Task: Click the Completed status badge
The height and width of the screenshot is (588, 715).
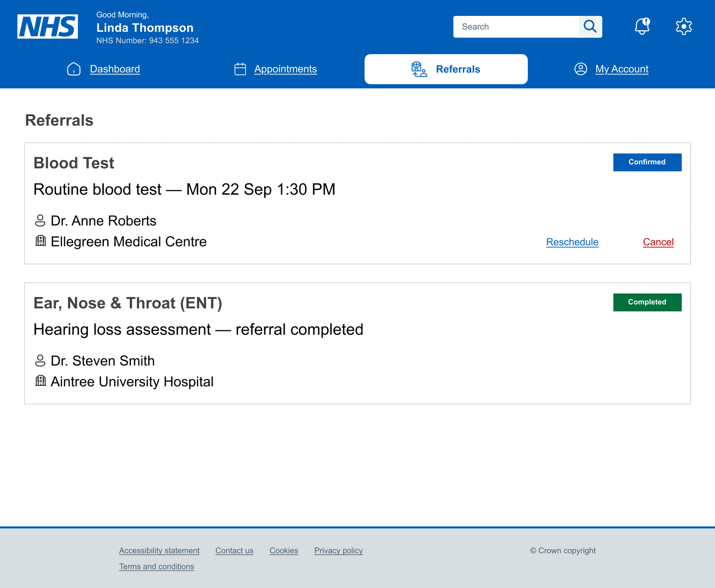Action: click(x=647, y=302)
